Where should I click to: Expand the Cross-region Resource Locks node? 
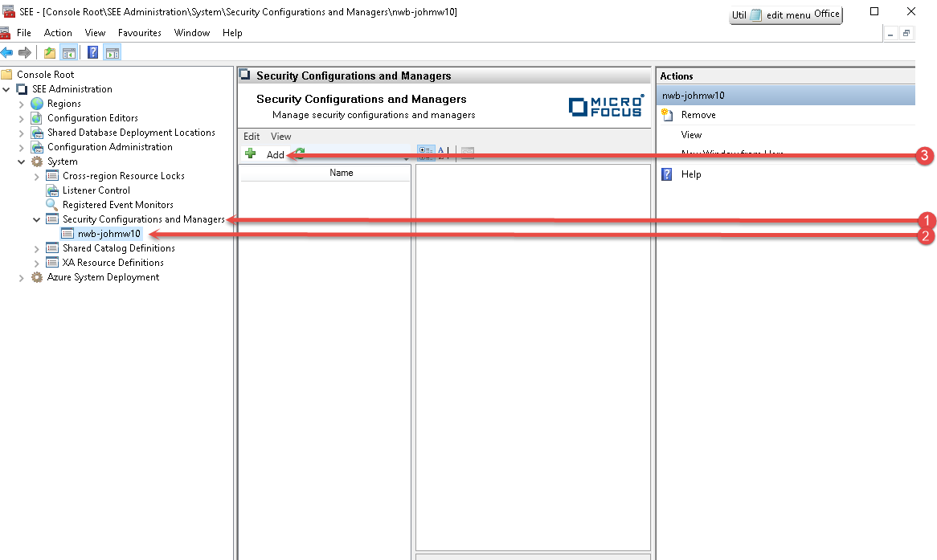37,176
